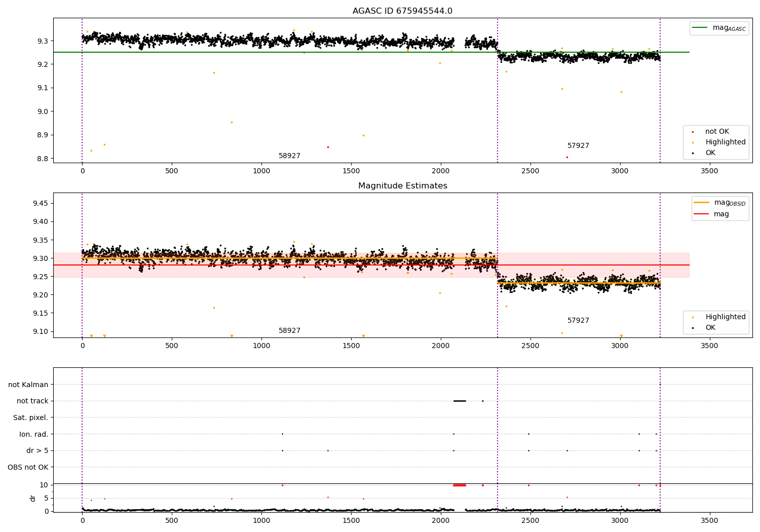Viewport: 760px width, 532px height.
Task: Click the '58927' annotation in the top plot
Action: tap(289, 156)
